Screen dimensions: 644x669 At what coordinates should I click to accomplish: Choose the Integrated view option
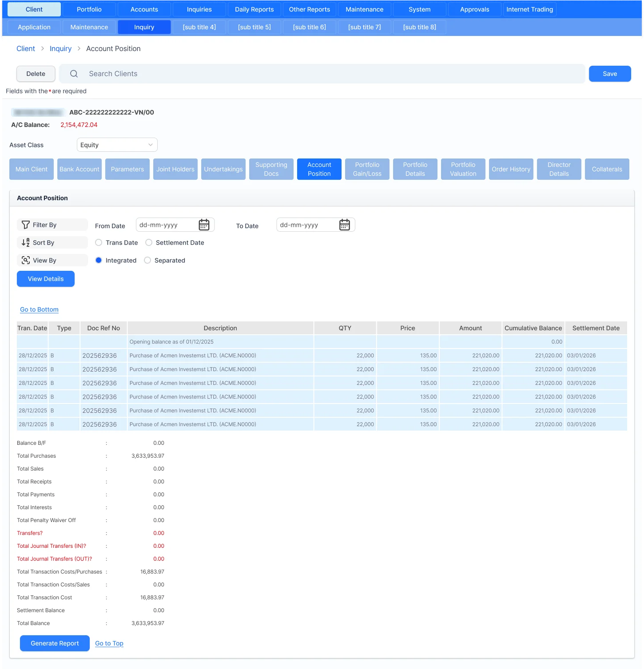tap(99, 260)
